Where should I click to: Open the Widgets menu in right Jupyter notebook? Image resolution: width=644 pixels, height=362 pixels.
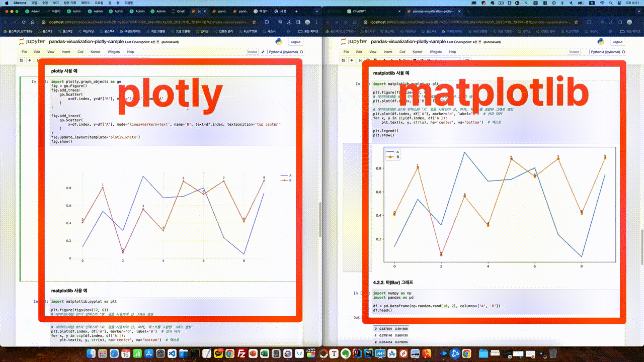pyautogui.click(x=436, y=52)
